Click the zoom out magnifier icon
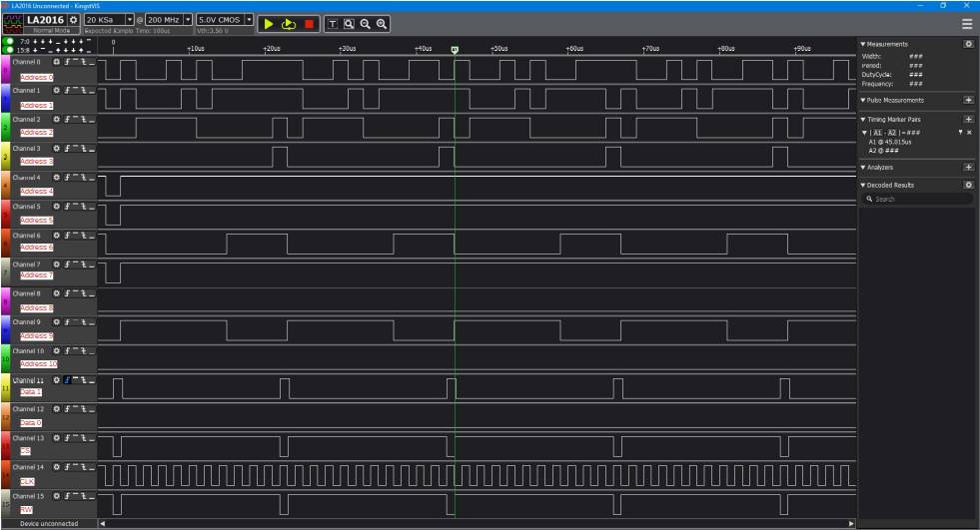980x530 pixels. point(365,23)
